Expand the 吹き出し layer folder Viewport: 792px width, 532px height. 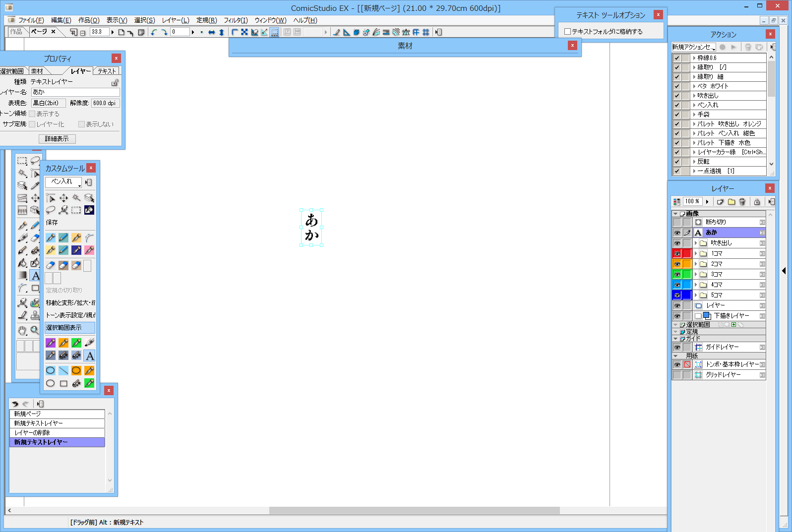(x=696, y=243)
